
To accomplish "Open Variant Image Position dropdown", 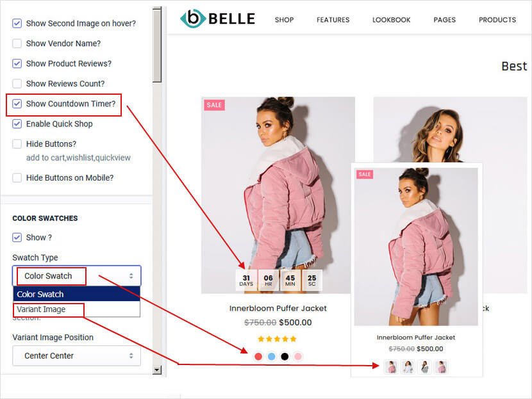I will coord(77,355).
